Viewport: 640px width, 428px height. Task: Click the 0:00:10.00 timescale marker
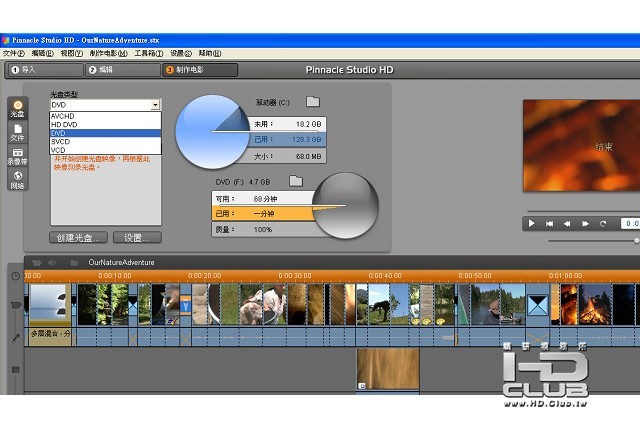coord(115,276)
